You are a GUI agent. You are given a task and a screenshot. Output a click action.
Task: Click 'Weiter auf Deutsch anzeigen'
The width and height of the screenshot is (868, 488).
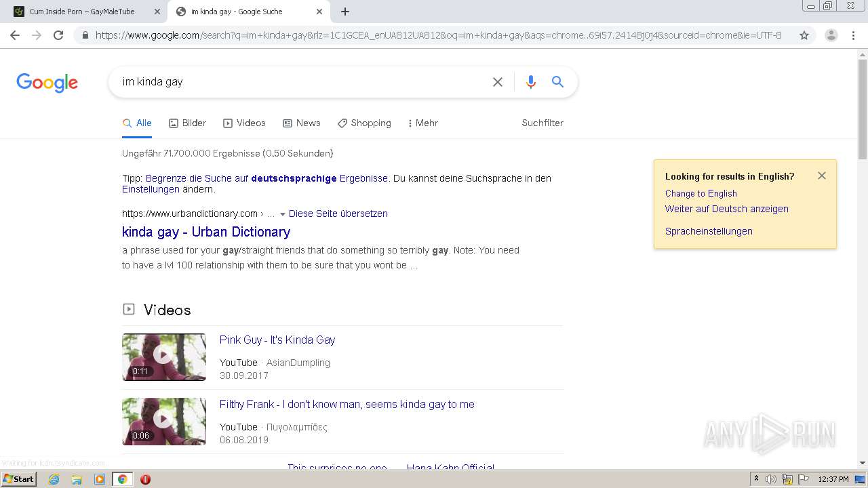pos(727,209)
